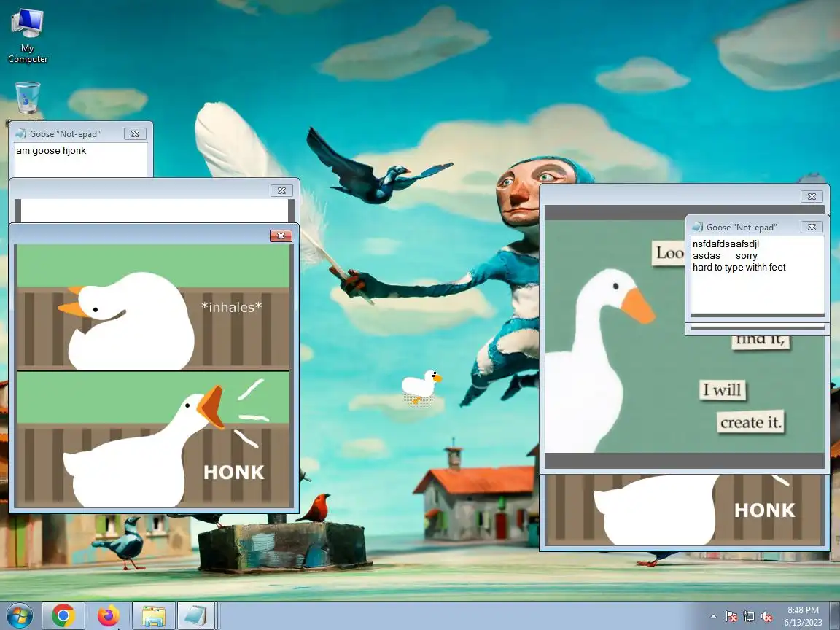Open the My Computer desktop icon
840x630 pixels.
point(27,35)
